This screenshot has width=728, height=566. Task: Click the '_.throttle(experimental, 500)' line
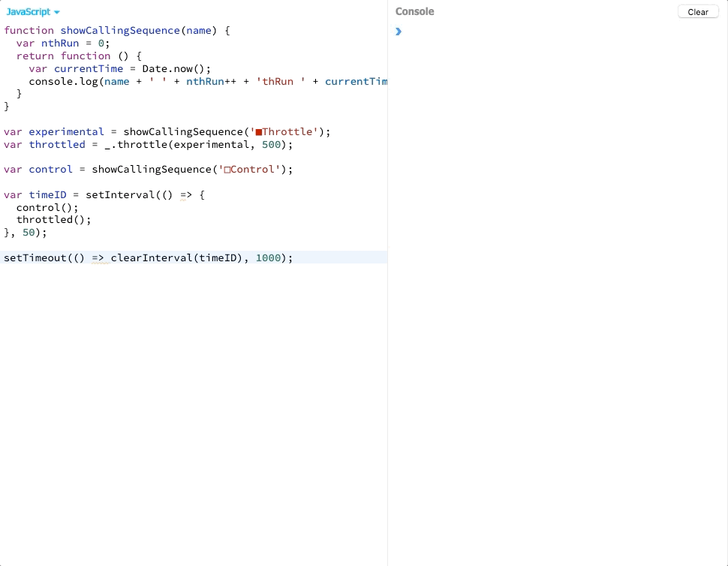(x=148, y=144)
